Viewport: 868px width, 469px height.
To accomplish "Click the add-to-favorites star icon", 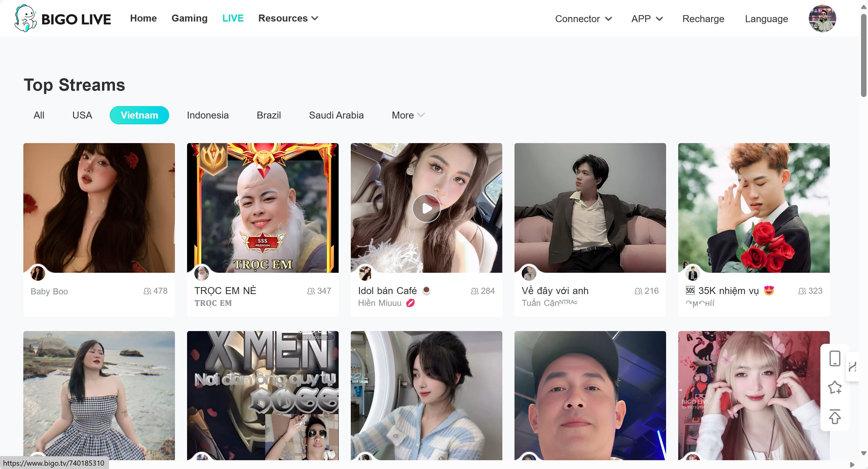I will [x=835, y=387].
